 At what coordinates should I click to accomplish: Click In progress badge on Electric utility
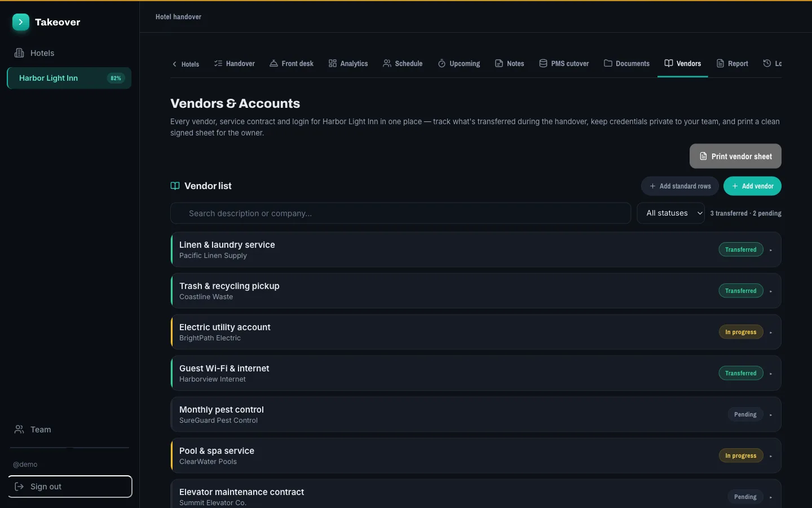point(741,332)
